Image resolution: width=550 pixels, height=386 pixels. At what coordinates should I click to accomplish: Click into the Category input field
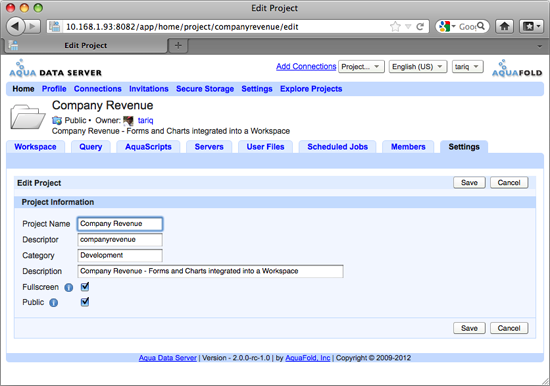120,255
